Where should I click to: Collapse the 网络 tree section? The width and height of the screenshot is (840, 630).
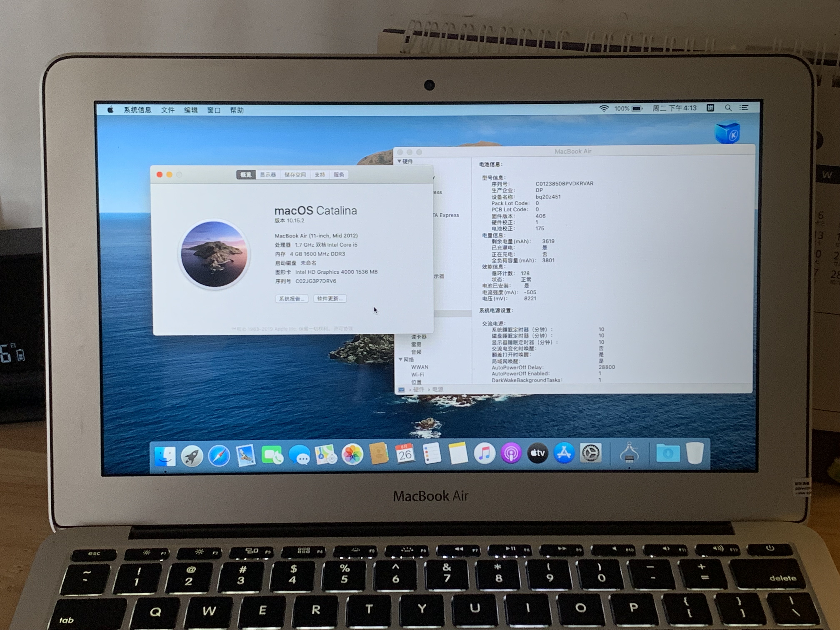click(401, 359)
